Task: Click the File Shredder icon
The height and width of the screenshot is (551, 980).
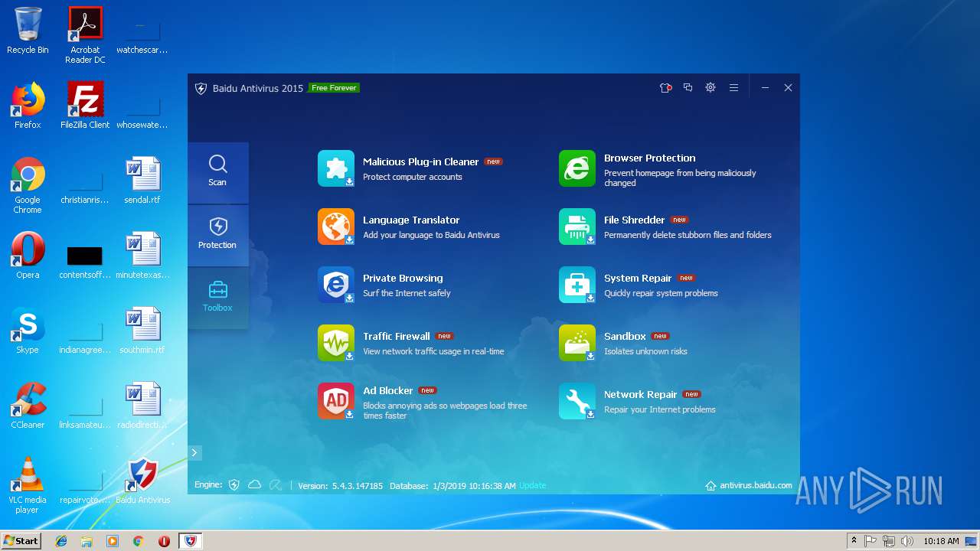Action: [x=577, y=227]
